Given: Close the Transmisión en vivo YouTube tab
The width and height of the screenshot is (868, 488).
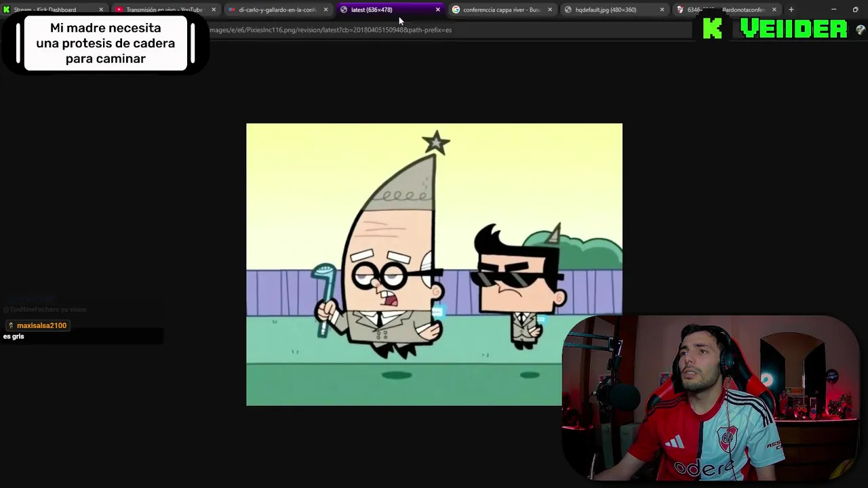Looking at the screenshot, I should tap(214, 9).
